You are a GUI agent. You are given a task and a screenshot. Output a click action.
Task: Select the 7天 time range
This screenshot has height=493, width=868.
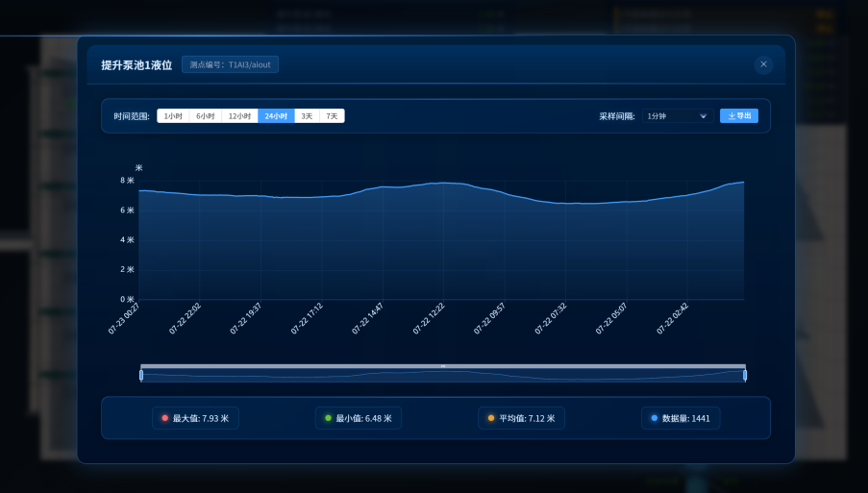(x=332, y=115)
